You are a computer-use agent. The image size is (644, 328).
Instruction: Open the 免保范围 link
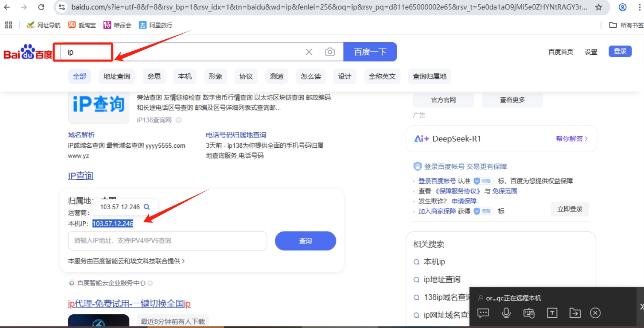[x=505, y=191]
